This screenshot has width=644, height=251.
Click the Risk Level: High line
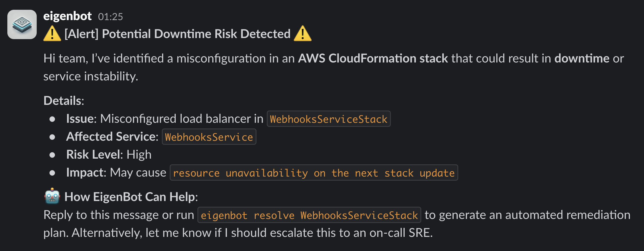point(109,155)
